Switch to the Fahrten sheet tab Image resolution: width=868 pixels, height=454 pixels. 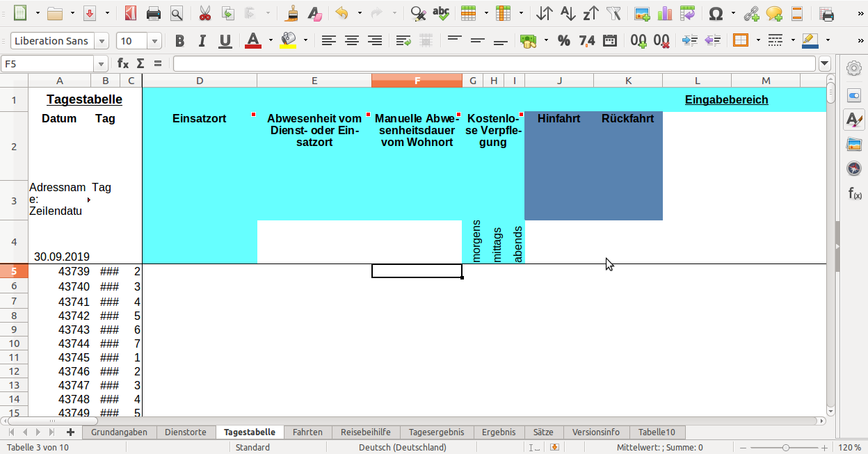(307, 432)
